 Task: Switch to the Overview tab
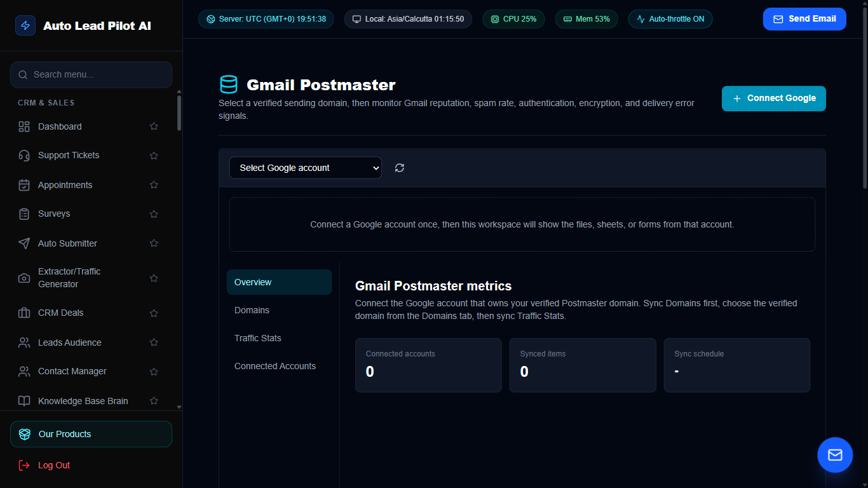279,282
